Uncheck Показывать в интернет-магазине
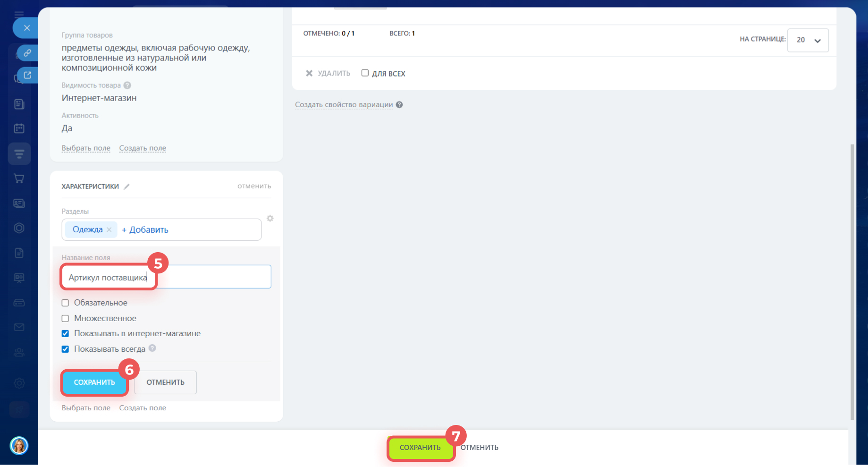The height and width of the screenshot is (467, 868). click(x=65, y=334)
